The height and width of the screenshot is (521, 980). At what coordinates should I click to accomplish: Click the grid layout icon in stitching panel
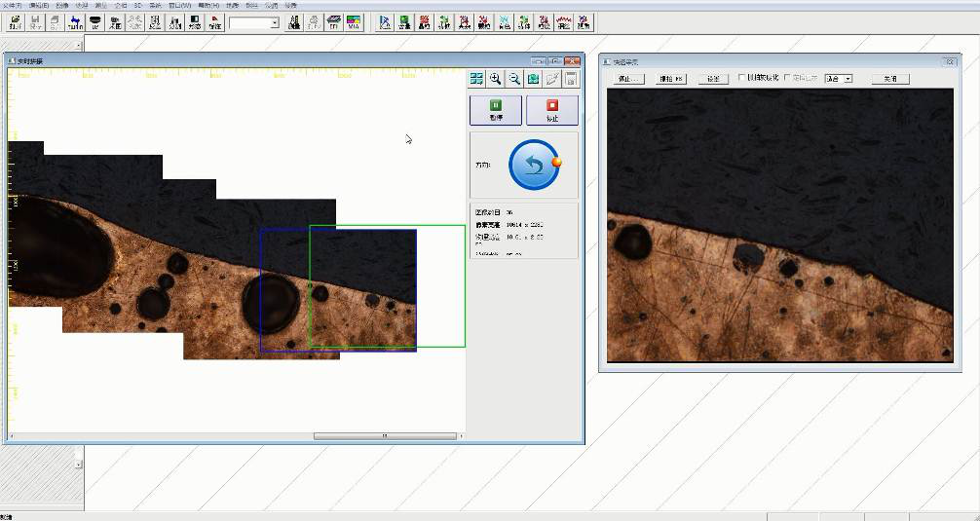coord(476,80)
